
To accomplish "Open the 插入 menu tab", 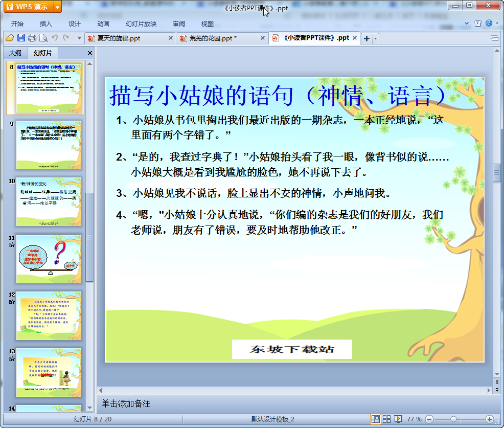I will (x=45, y=24).
